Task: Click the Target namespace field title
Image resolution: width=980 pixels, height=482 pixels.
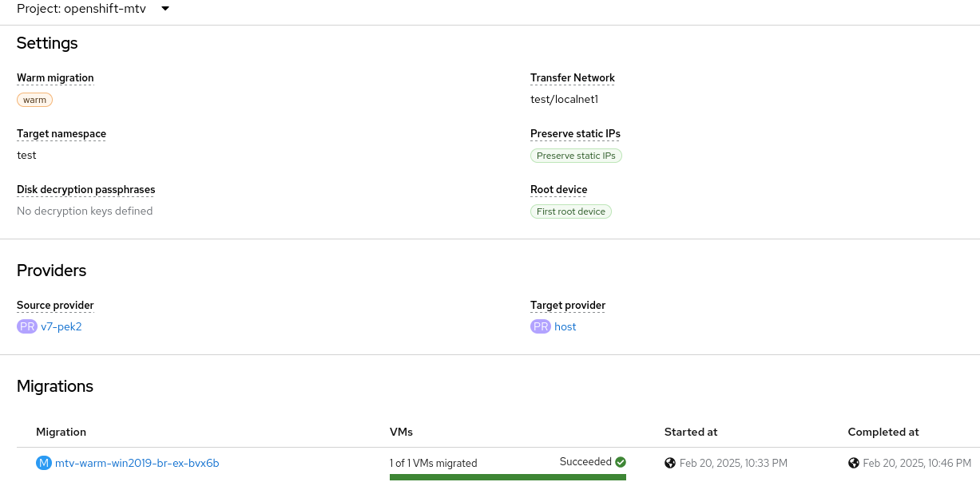Action: pyautogui.click(x=61, y=133)
